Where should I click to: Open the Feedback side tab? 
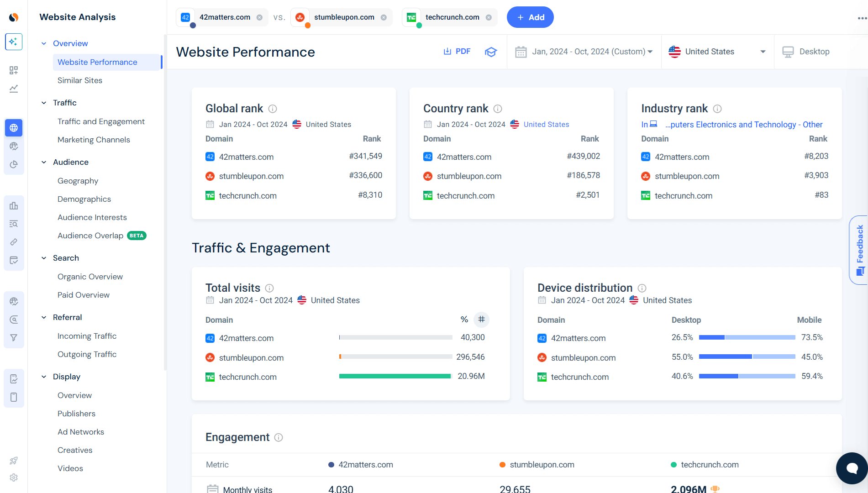859,250
